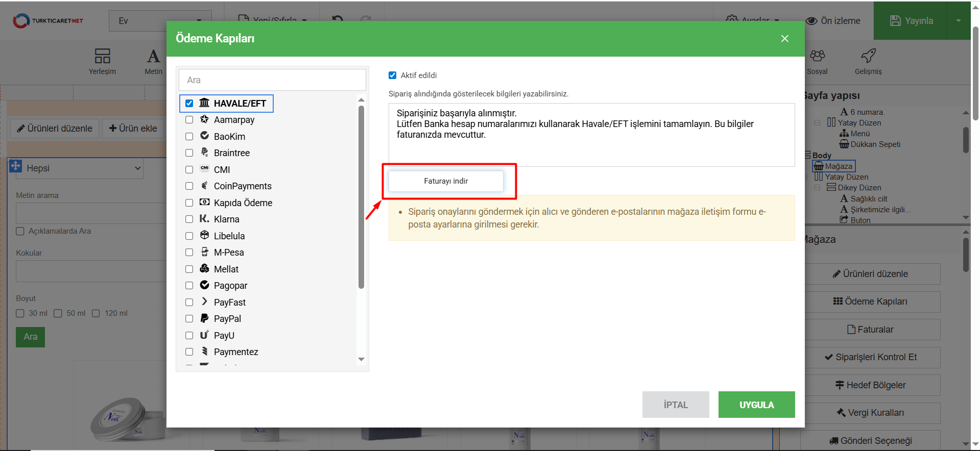Screen dimensions: 980x451
Task: Click the Ön izleme eye icon
Action: click(811, 21)
